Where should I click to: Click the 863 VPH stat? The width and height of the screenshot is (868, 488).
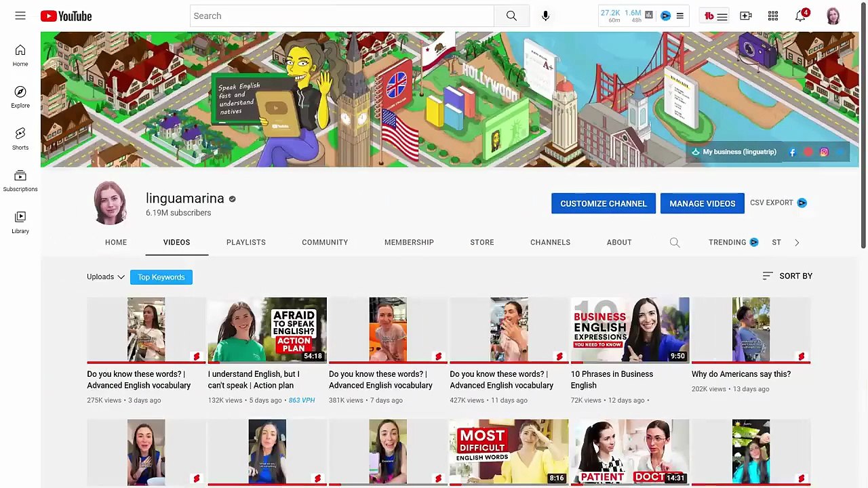(x=302, y=401)
